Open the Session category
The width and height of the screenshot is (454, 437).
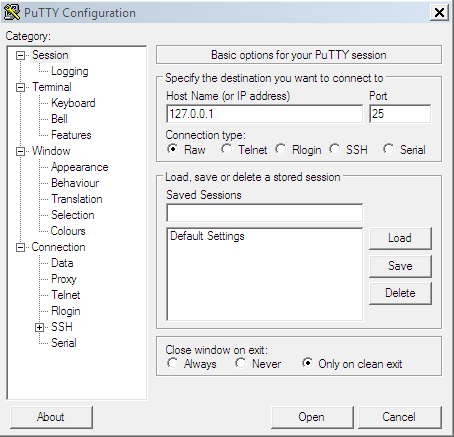tap(50, 55)
